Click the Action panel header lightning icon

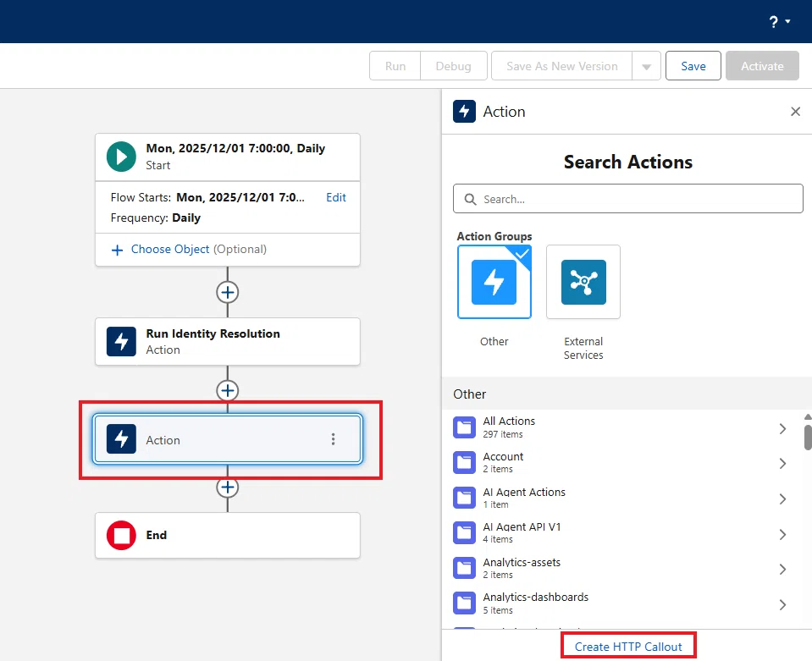click(464, 111)
